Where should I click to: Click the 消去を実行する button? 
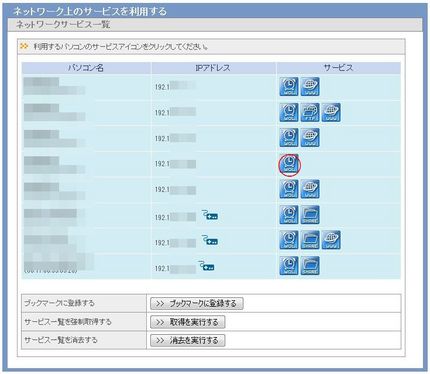coord(188,340)
